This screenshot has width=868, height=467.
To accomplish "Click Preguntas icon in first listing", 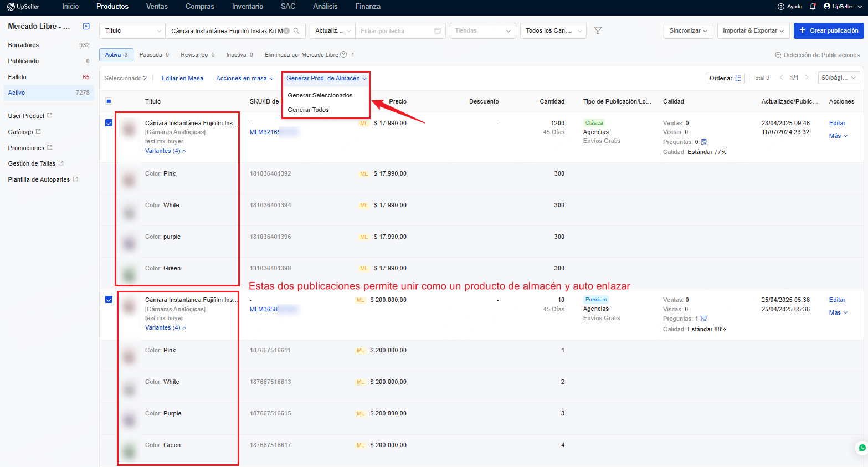I will pos(703,142).
